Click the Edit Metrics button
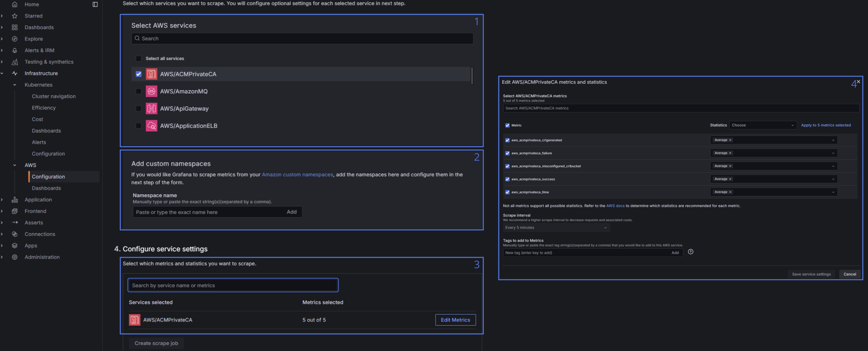Image resolution: width=868 pixels, height=351 pixels. point(455,320)
